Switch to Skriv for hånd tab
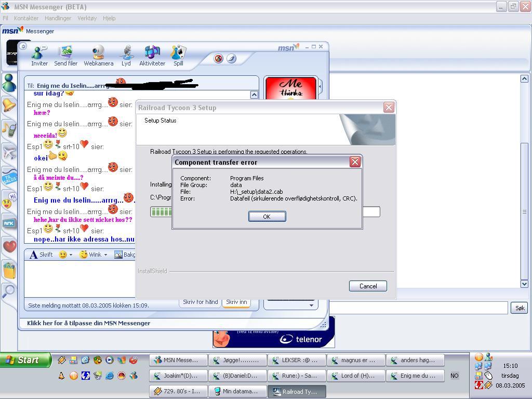Viewport: 532px width, 399px height. (200, 302)
